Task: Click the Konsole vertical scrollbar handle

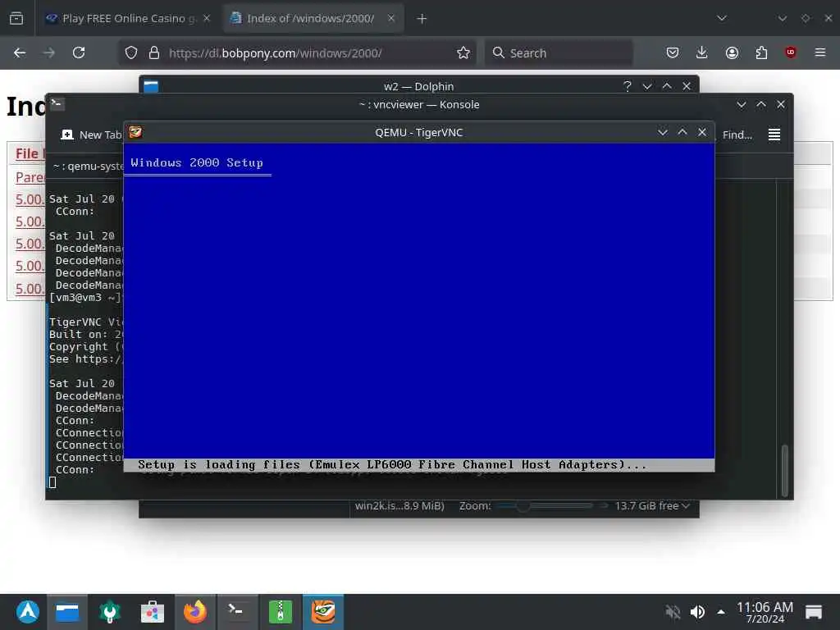Action: [785, 470]
